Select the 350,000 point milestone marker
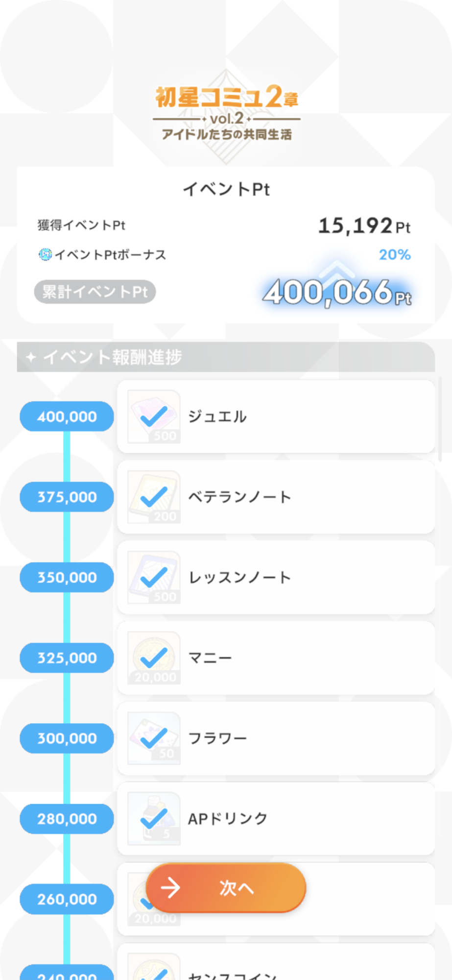452x980 pixels. 67,577
